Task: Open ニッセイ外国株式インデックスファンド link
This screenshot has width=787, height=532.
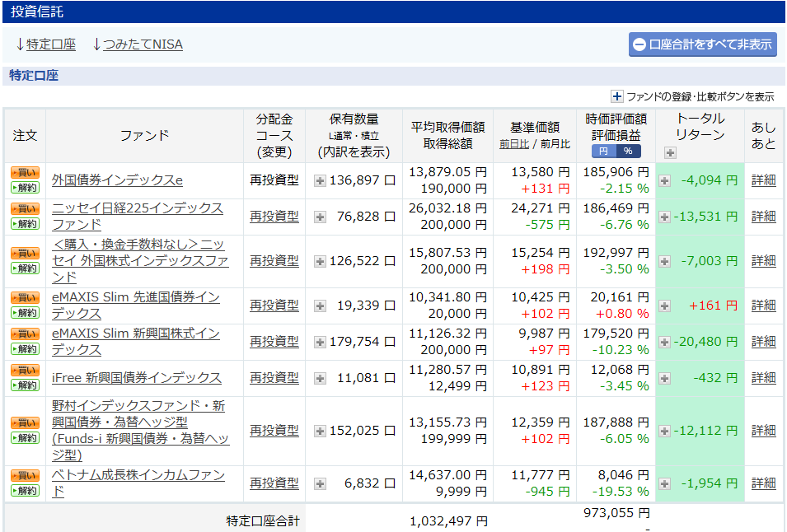Action: point(140,261)
